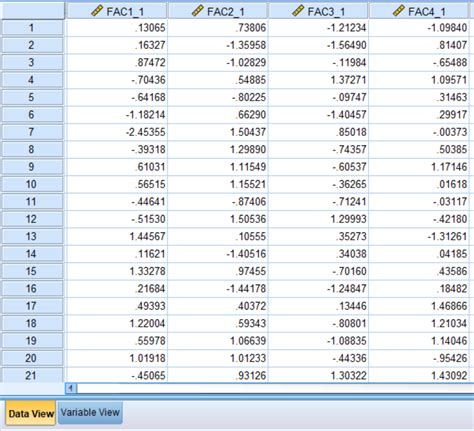Viewport: 474px width, 431px height.
Task: Select row header 10
Action: click(x=32, y=184)
